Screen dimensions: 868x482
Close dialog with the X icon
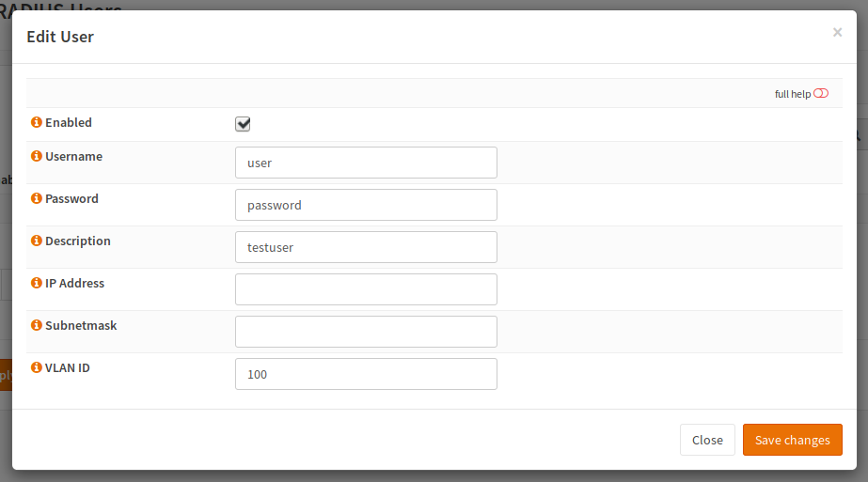(x=837, y=33)
